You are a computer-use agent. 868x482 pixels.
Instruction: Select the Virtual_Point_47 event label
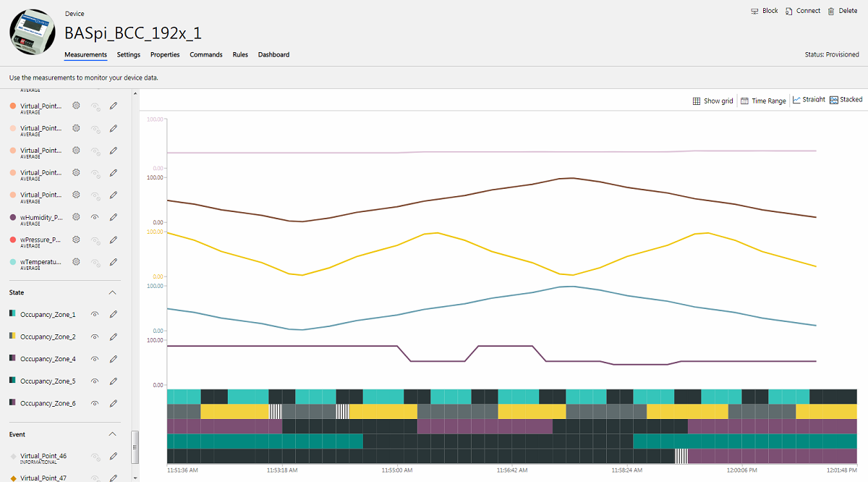(43, 478)
